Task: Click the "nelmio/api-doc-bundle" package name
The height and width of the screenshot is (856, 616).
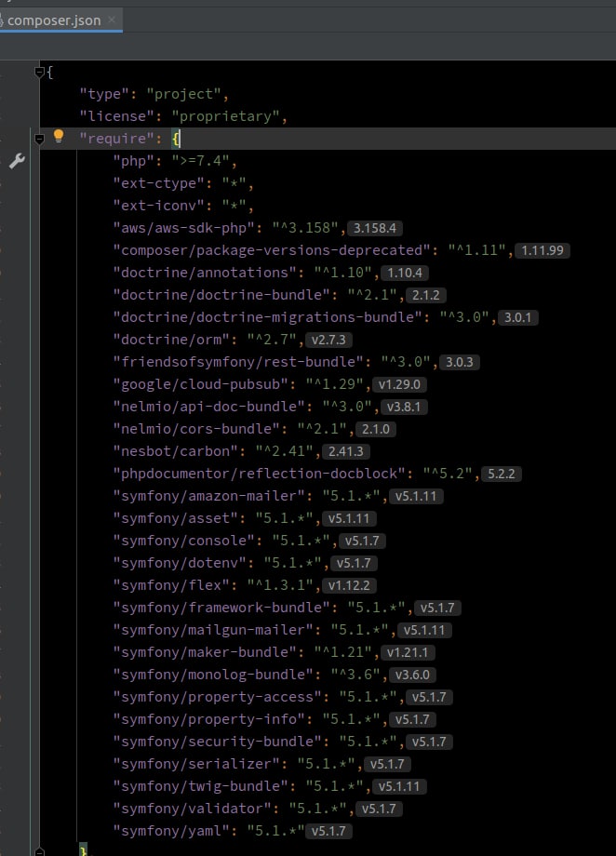Action: point(209,408)
